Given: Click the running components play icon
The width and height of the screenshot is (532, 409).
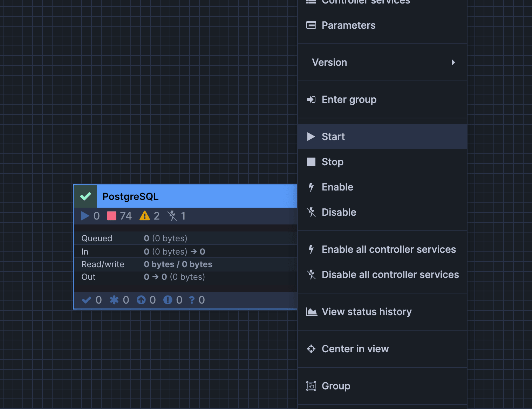Looking at the screenshot, I should click(85, 216).
